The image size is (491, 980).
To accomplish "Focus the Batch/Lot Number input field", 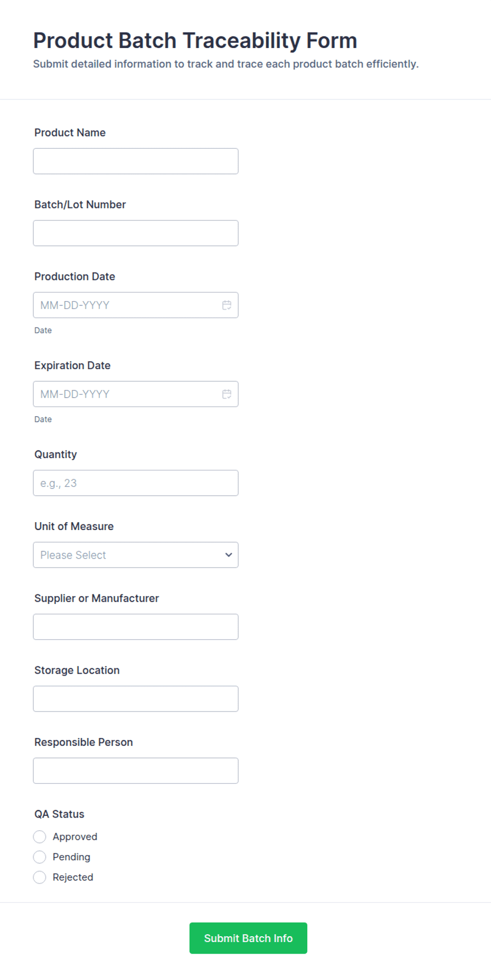I will click(x=136, y=233).
